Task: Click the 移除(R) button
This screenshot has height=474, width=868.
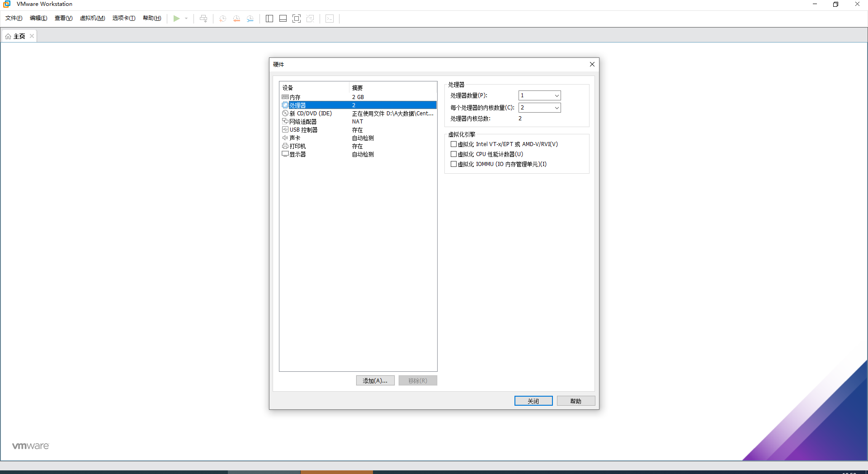Action: [418, 381]
